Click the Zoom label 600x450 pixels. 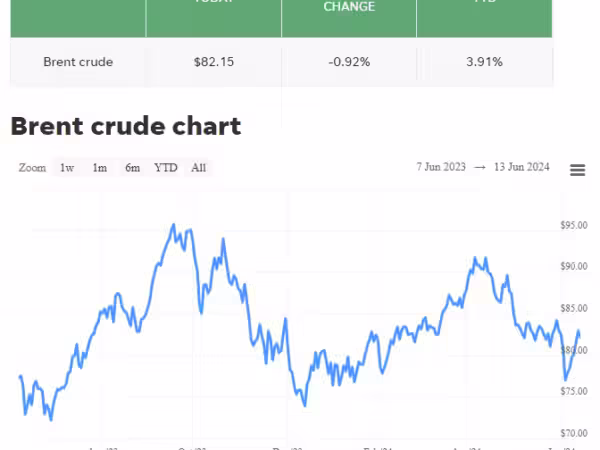pyautogui.click(x=32, y=168)
